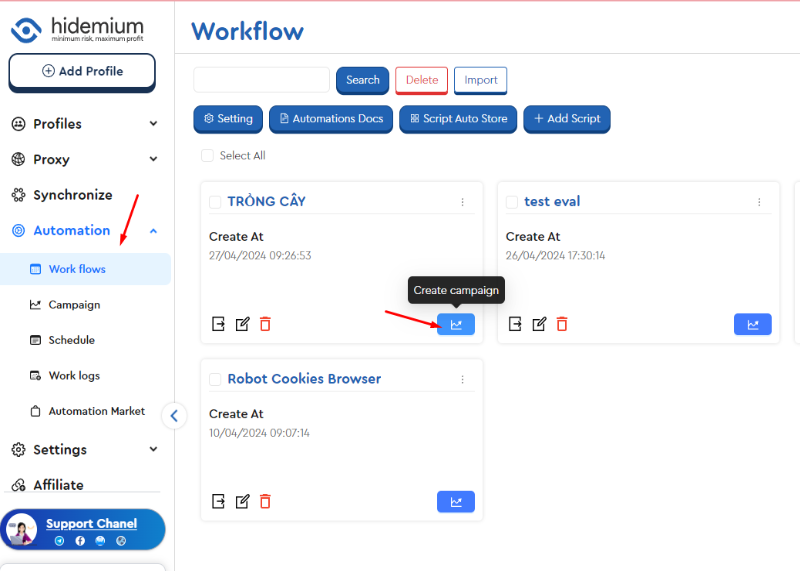Click the Add Script button

(x=566, y=119)
